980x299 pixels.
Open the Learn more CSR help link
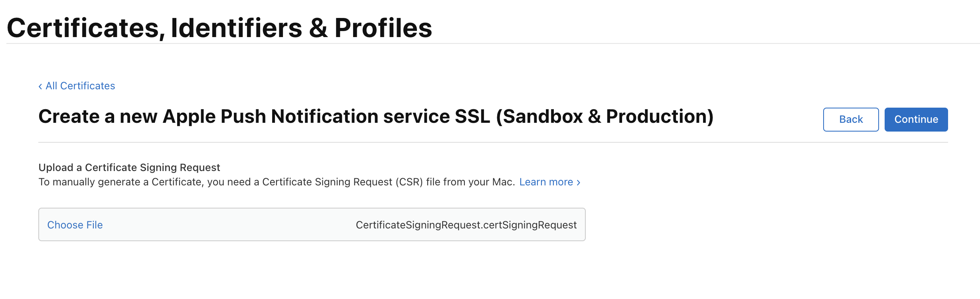click(x=550, y=182)
